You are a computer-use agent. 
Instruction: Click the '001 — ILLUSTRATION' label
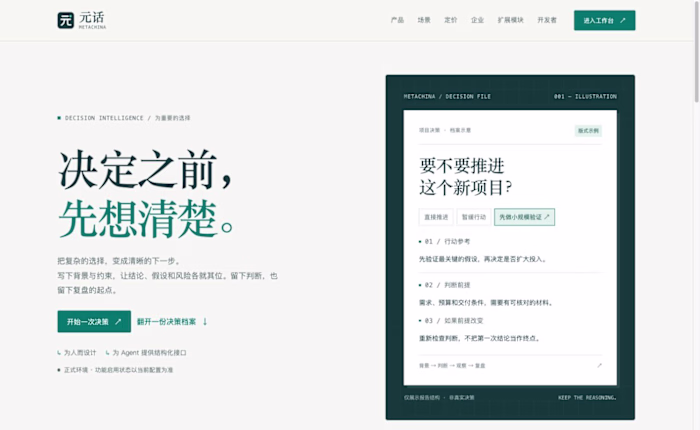pyautogui.click(x=585, y=96)
